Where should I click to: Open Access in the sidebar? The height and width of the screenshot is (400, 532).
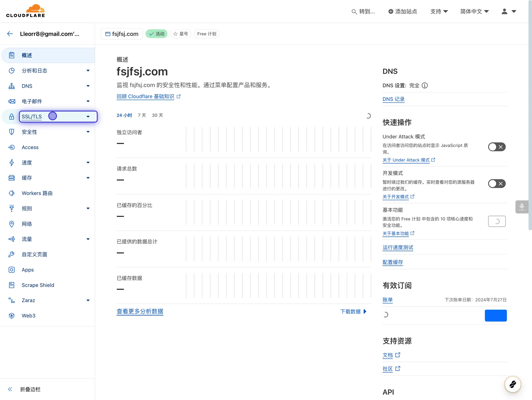[48, 147]
